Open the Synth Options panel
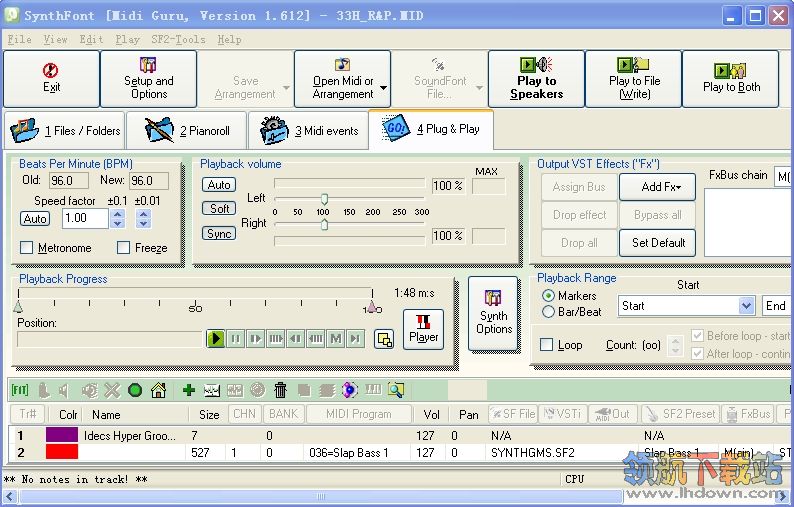 (493, 314)
